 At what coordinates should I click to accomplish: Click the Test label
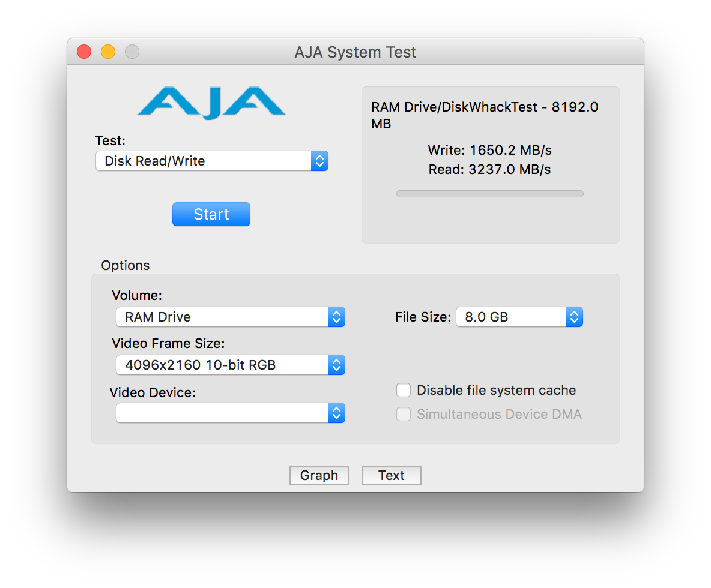coord(110,140)
